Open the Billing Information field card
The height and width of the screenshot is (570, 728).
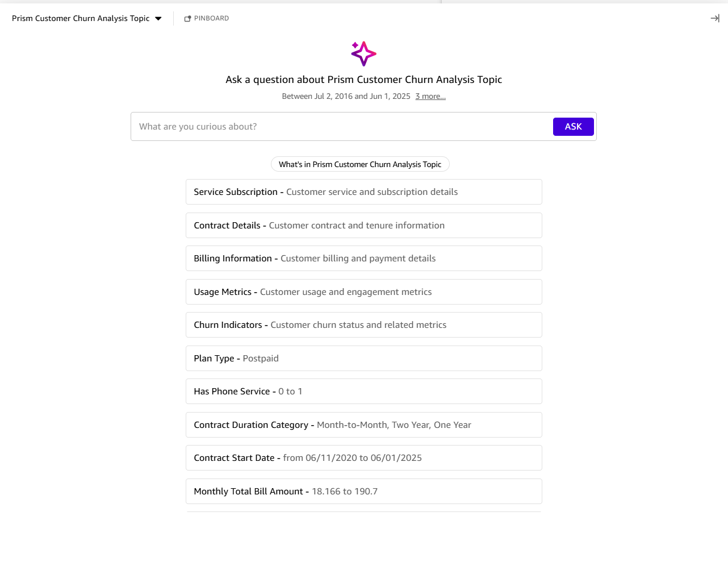click(363, 258)
